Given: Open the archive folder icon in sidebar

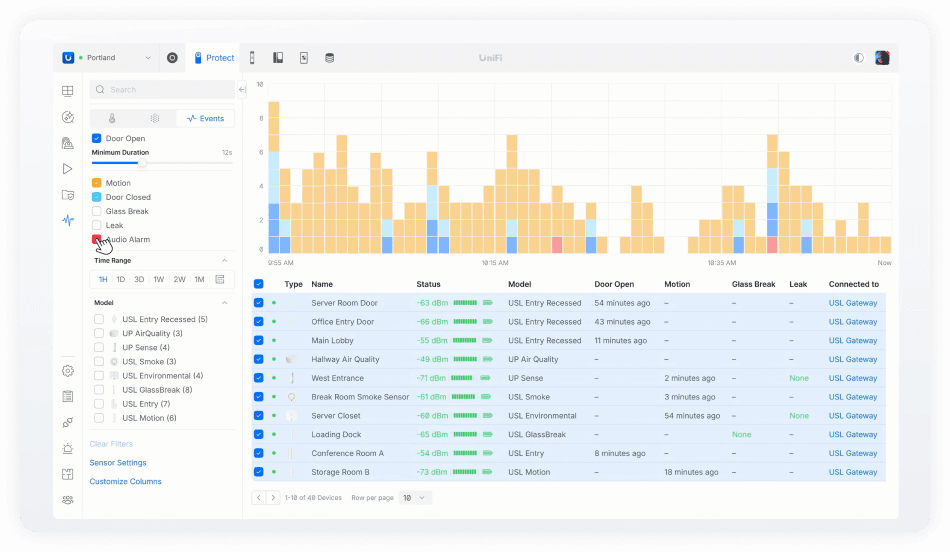Looking at the screenshot, I should point(68,195).
